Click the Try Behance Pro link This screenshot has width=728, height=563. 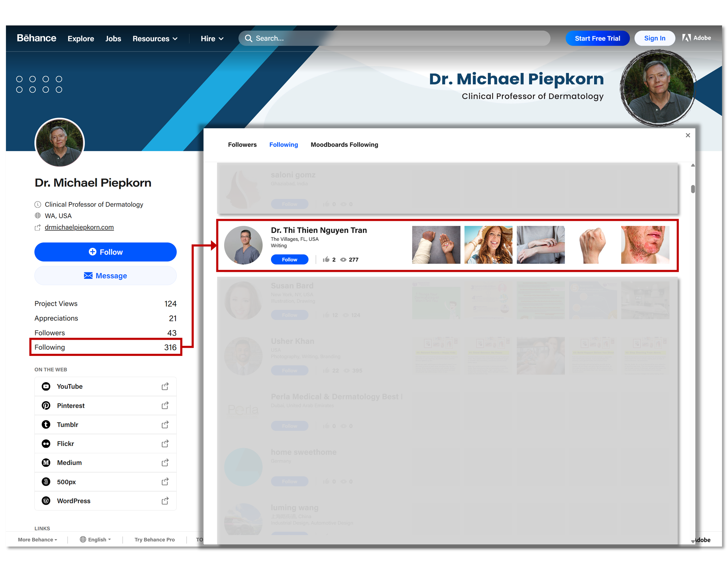155,540
